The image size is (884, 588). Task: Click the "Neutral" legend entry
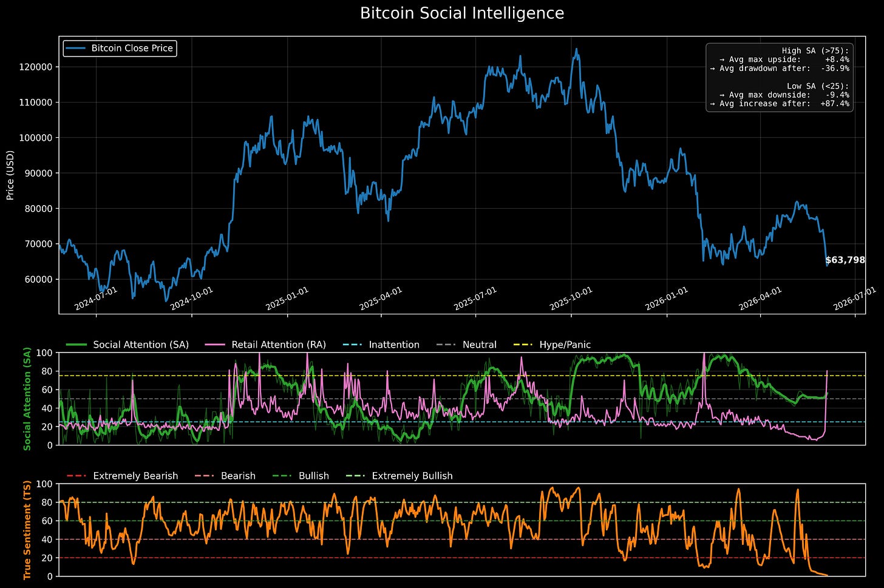click(x=466, y=345)
